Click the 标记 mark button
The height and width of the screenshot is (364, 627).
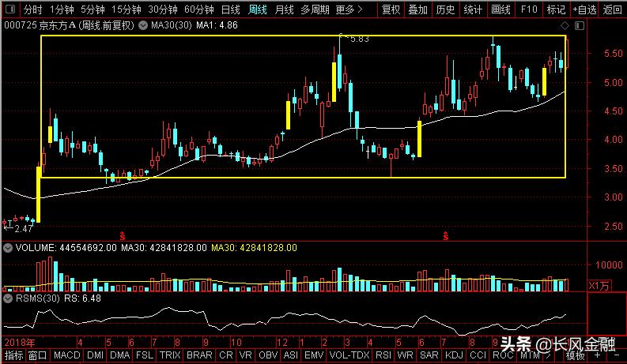(x=556, y=9)
